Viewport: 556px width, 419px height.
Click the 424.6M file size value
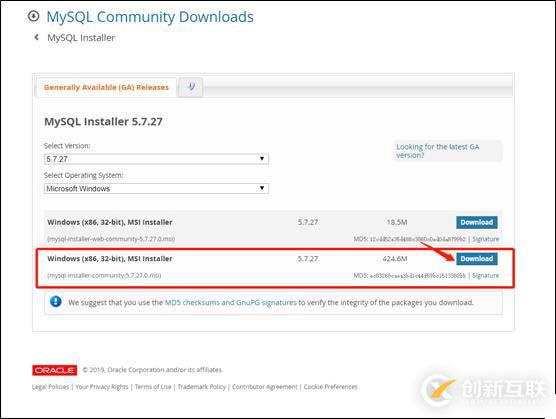click(395, 259)
